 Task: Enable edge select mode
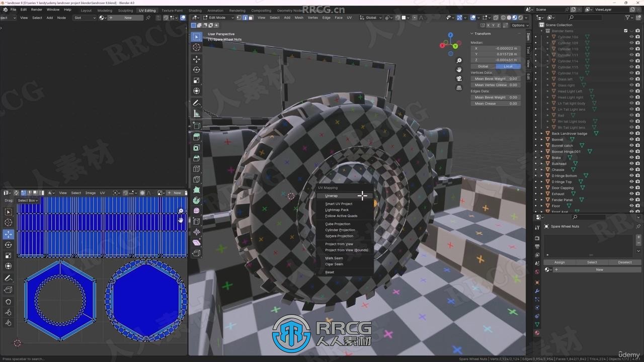click(245, 18)
